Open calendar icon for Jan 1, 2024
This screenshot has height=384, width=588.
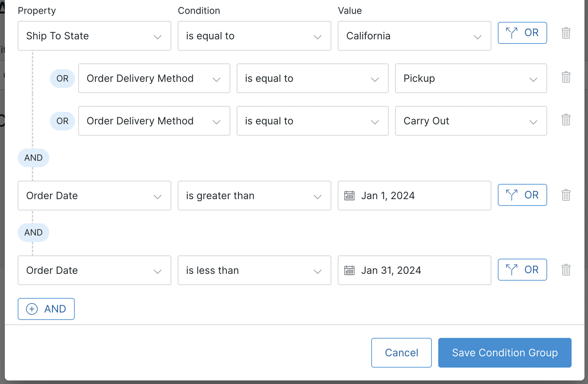(349, 196)
